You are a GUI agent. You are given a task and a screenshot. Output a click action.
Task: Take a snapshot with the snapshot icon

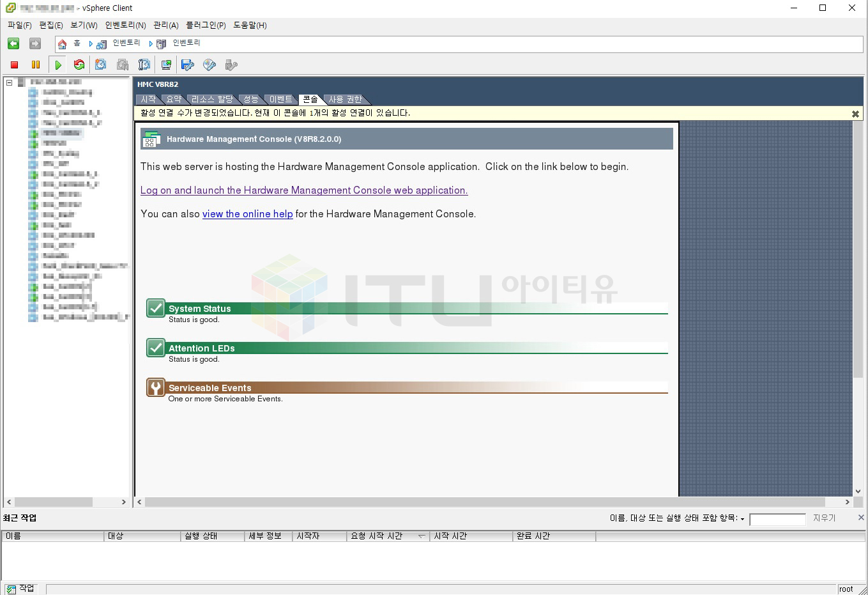click(101, 65)
